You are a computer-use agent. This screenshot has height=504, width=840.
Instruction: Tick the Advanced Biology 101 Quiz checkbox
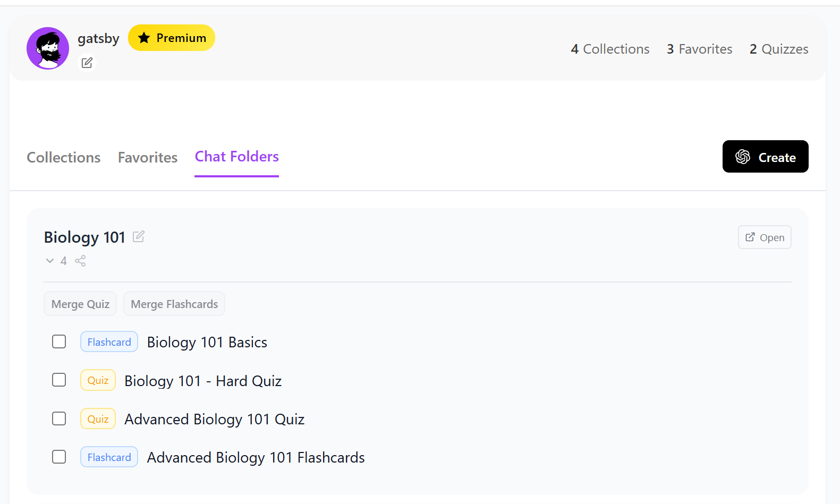tap(59, 418)
